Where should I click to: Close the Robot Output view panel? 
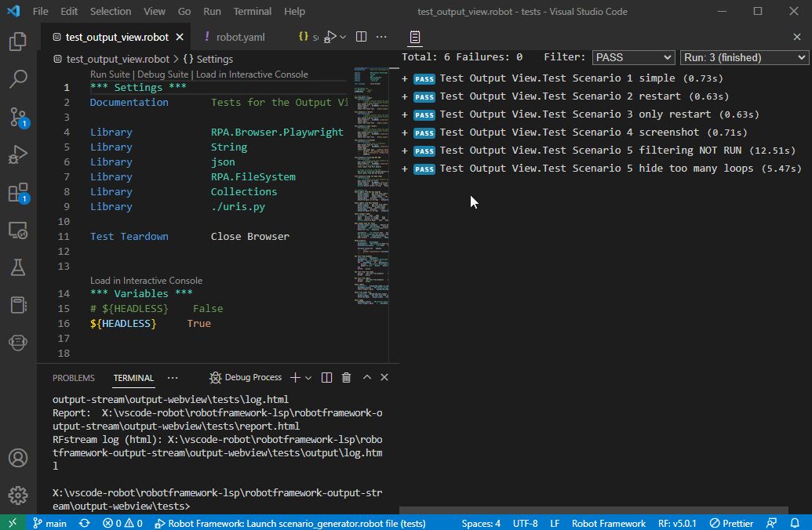tap(797, 37)
